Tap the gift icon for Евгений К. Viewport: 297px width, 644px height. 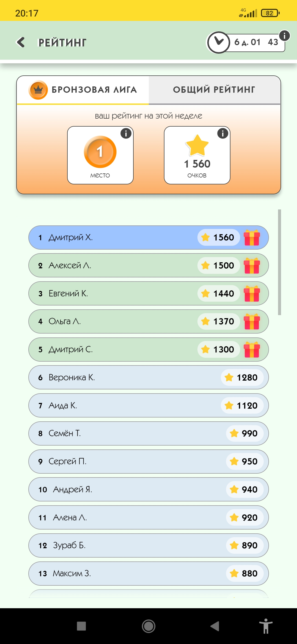252,294
